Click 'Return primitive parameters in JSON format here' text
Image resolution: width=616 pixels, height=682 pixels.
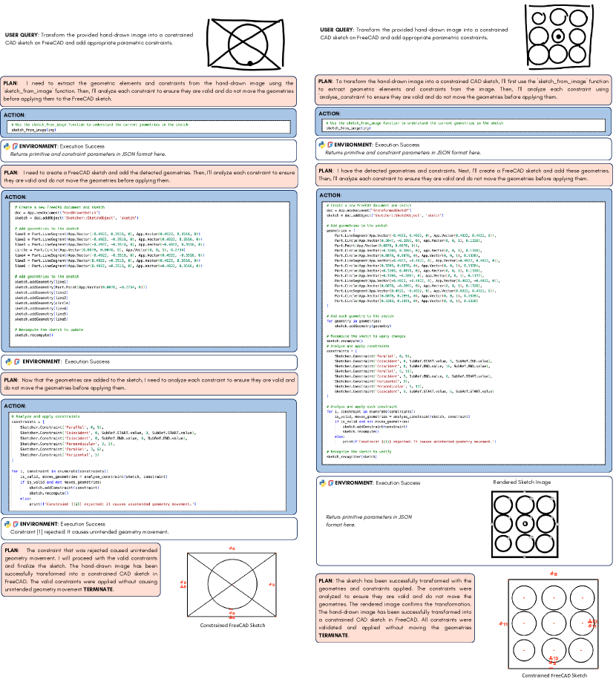point(368,521)
